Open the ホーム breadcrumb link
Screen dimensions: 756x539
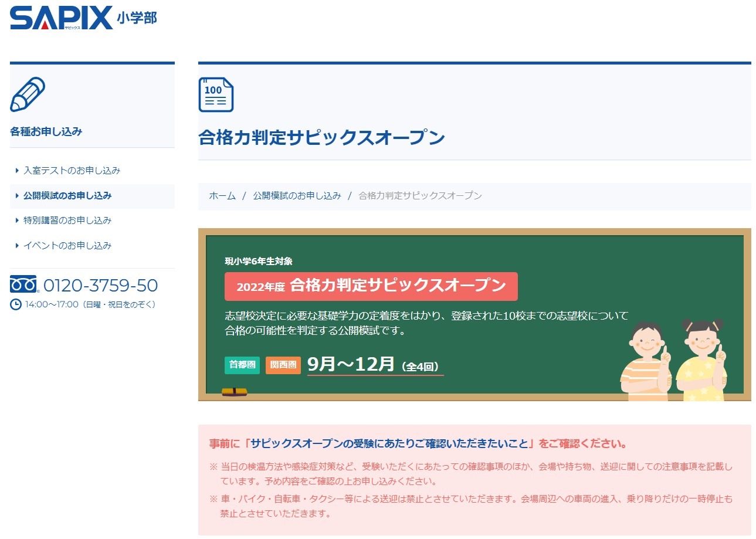point(221,195)
